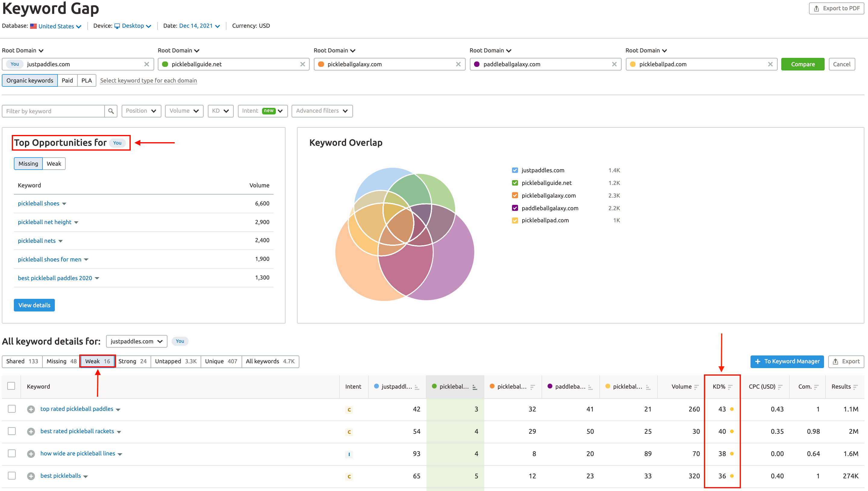Uncheck pickleballguide.net in the overlap legend

click(515, 183)
